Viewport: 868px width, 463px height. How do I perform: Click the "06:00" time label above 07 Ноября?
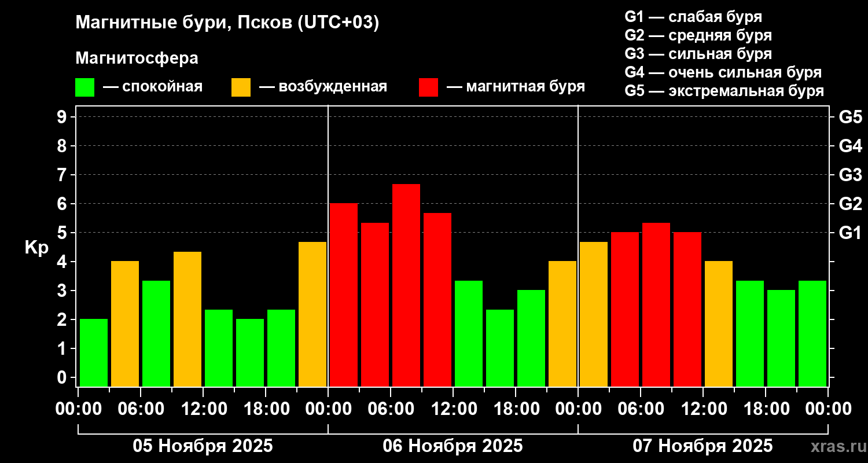[x=641, y=409]
